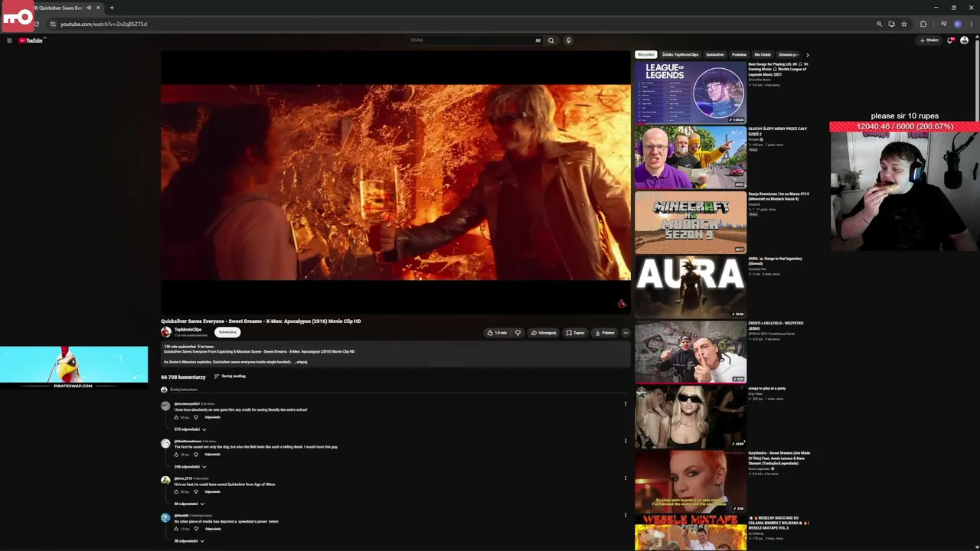Click the pirateswap.com banner
The height and width of the screenshot is (551, 980).
[73, 367]
